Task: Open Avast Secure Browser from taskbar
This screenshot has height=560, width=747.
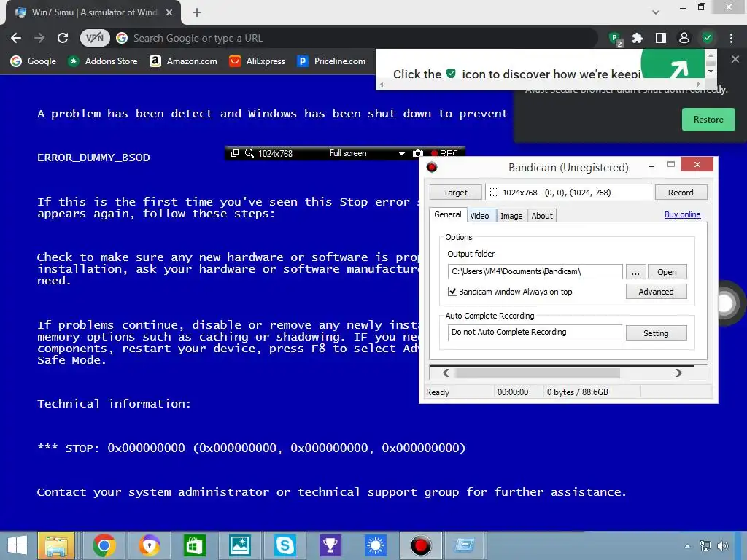Action: (x=150, y=545)
